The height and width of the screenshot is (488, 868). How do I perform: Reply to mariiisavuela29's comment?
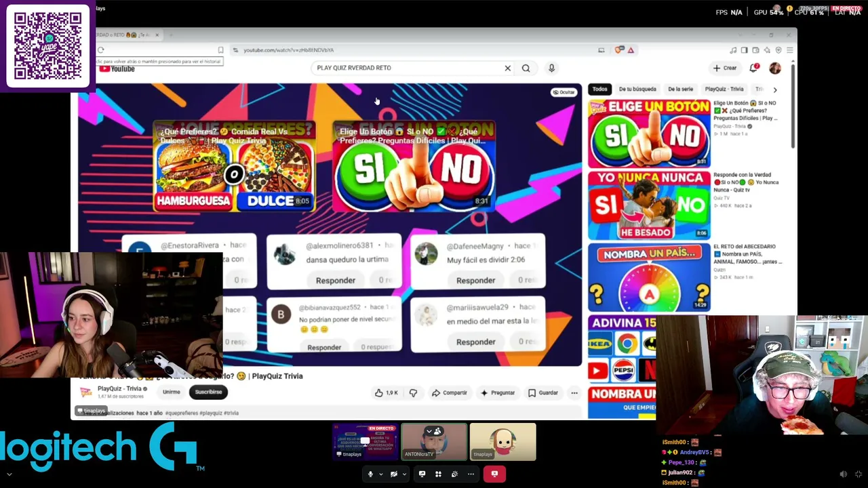(x=475, y=342)
